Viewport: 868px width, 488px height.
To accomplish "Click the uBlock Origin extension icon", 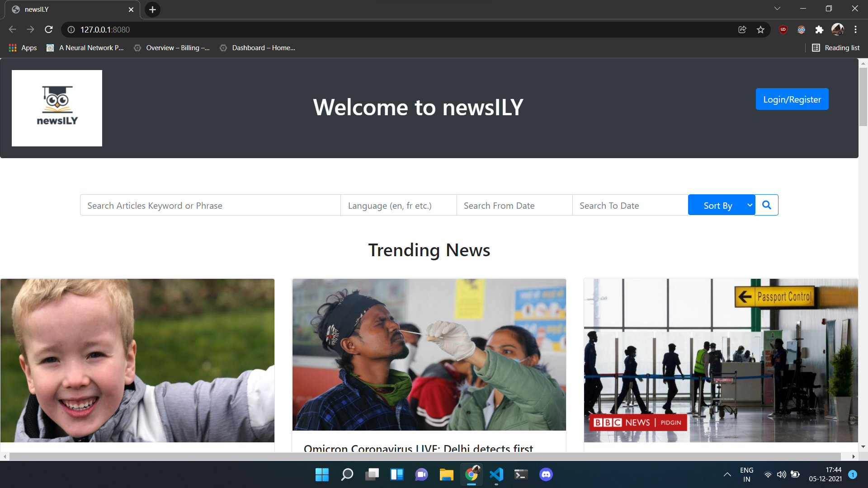I will point(783,29).
